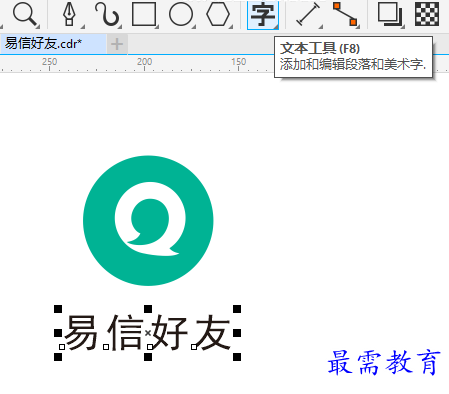The height and width of the screenshot is (394, 449).
Task: Select the Ellipse tool
Action: coord(181,15)
